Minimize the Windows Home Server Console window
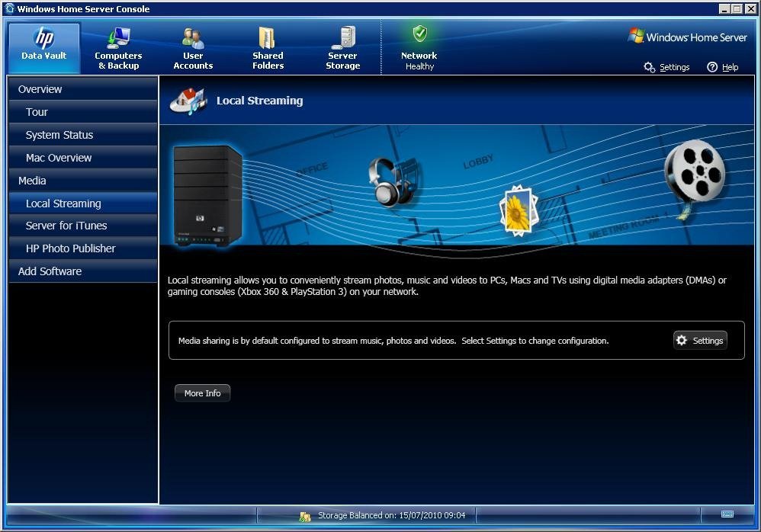 click(724, 8)
